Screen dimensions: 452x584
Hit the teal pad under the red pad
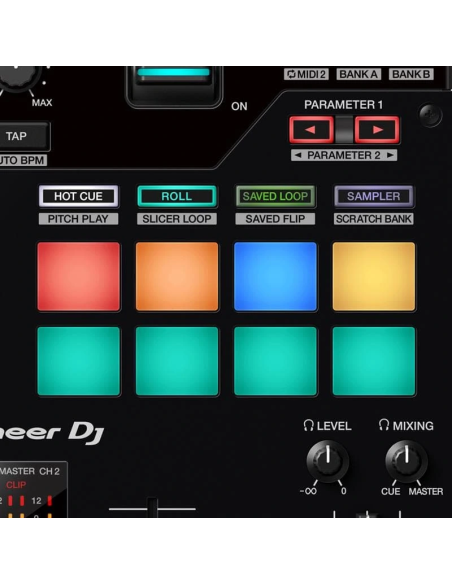(x=79, y=361)
